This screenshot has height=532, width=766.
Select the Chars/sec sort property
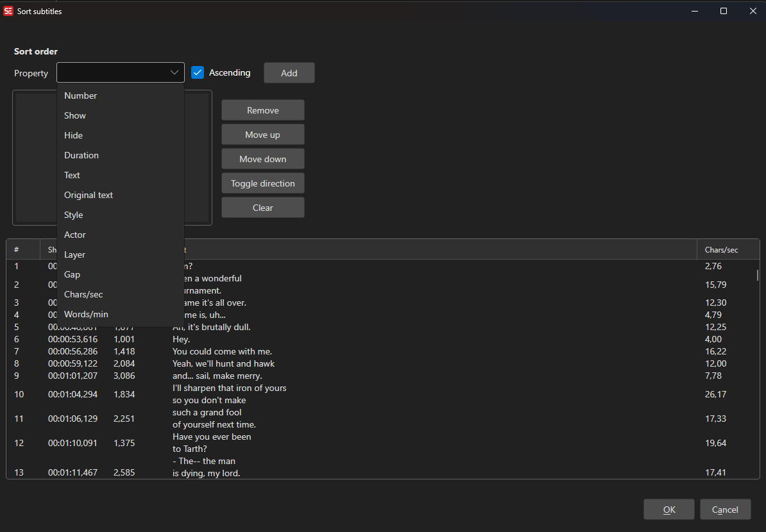point(83,294)
